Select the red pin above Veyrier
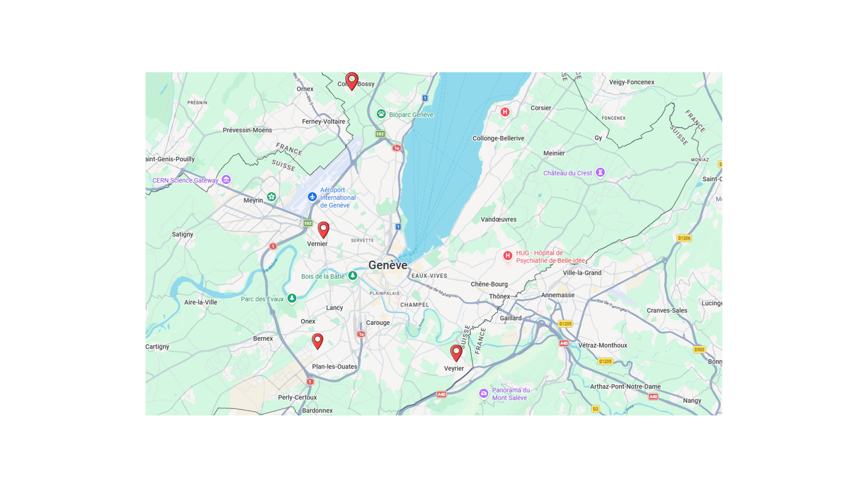The image size is (868, 488). pyautogui.click(x=456, y=353)
